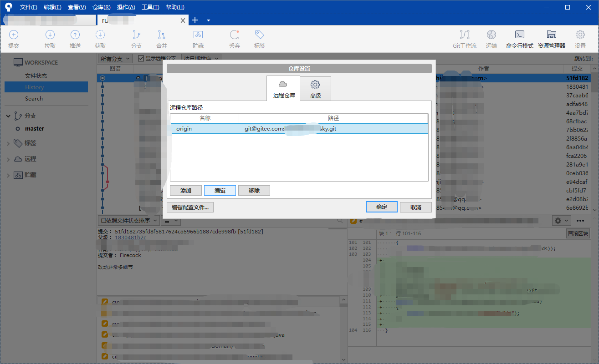Click the 贮藏 (Stash) icon
This screenshot has height=364, width=599.
pyautogui.click(x=198, y=39)
